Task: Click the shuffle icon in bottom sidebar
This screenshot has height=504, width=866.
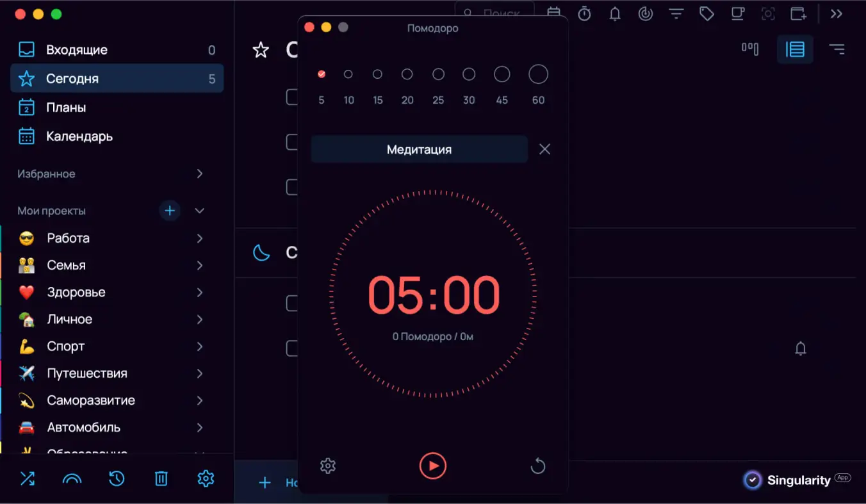Action: pos(28,478)
